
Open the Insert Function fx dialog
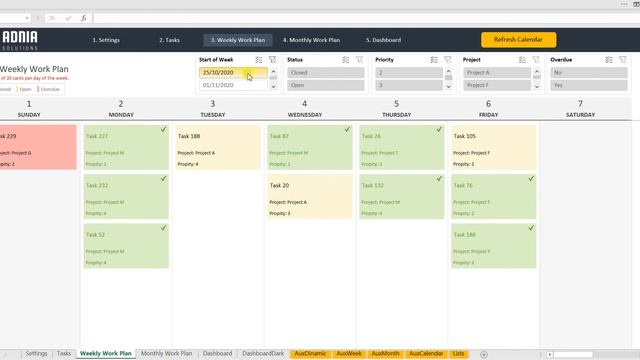tap(83, 18)
